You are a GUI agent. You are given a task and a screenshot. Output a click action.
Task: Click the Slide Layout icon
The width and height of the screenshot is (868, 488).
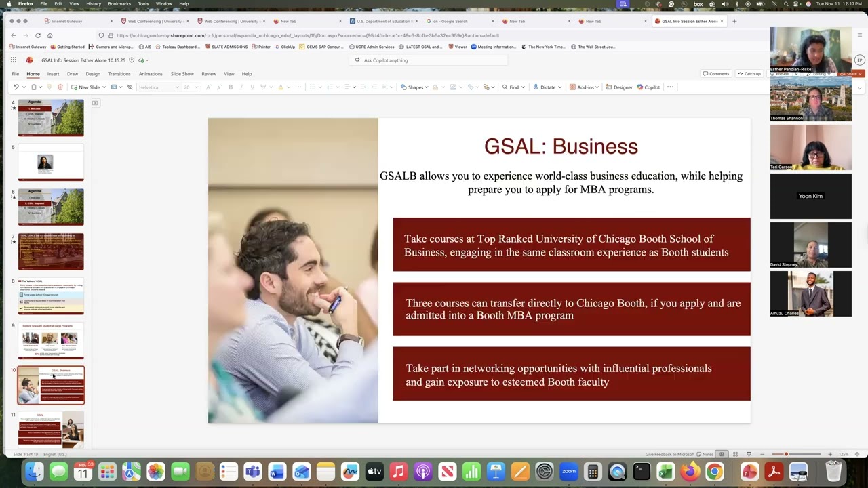114,87
